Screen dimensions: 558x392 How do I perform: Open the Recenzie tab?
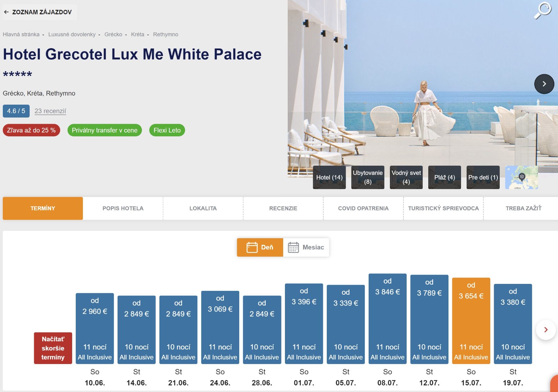(283, 208)
